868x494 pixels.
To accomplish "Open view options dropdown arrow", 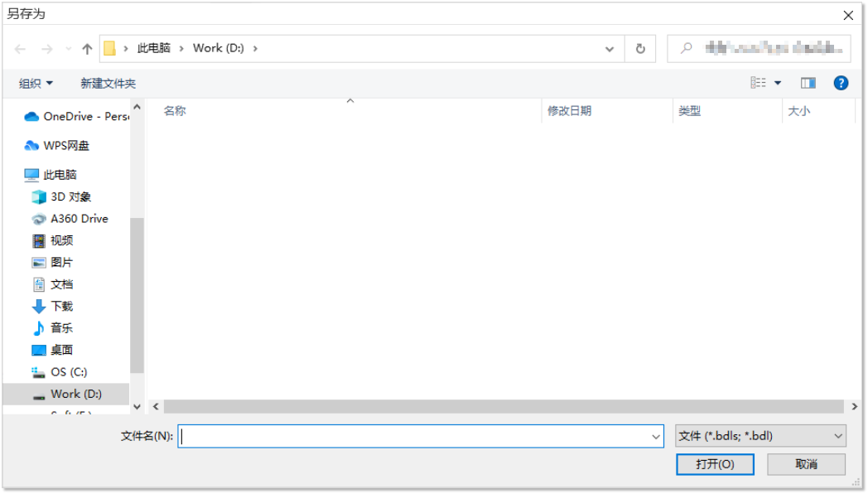I will 778,83.
